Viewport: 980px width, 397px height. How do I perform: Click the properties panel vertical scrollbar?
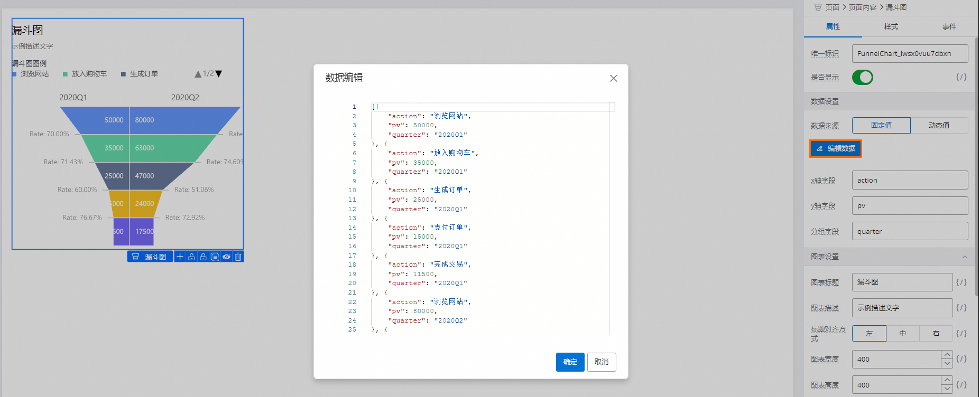pos(976,166)
